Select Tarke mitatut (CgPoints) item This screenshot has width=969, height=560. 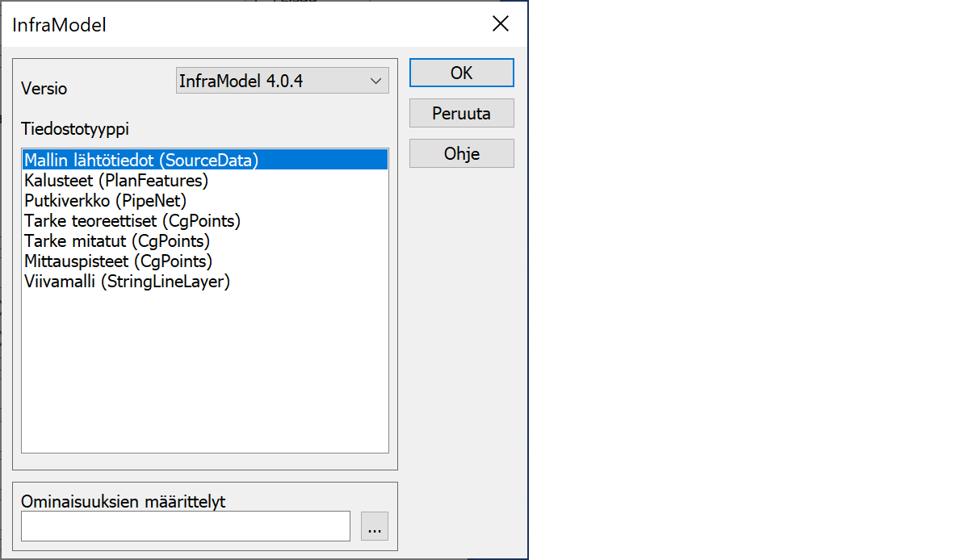[117, 240]
